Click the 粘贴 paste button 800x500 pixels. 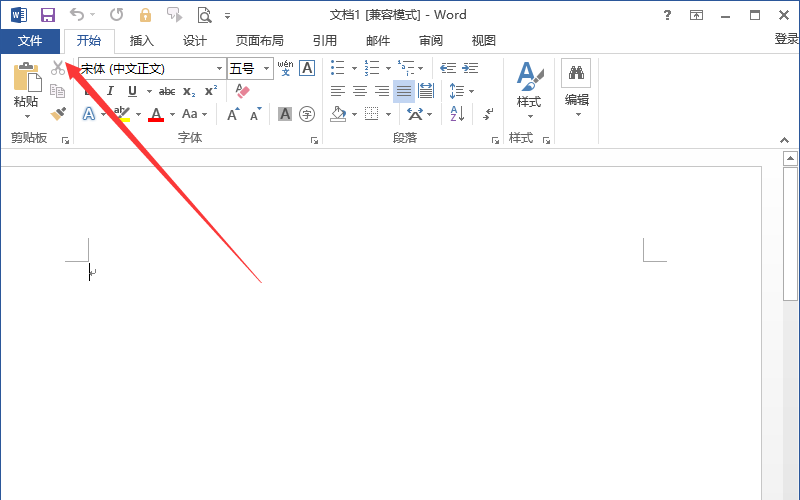[x=27, y=85]
